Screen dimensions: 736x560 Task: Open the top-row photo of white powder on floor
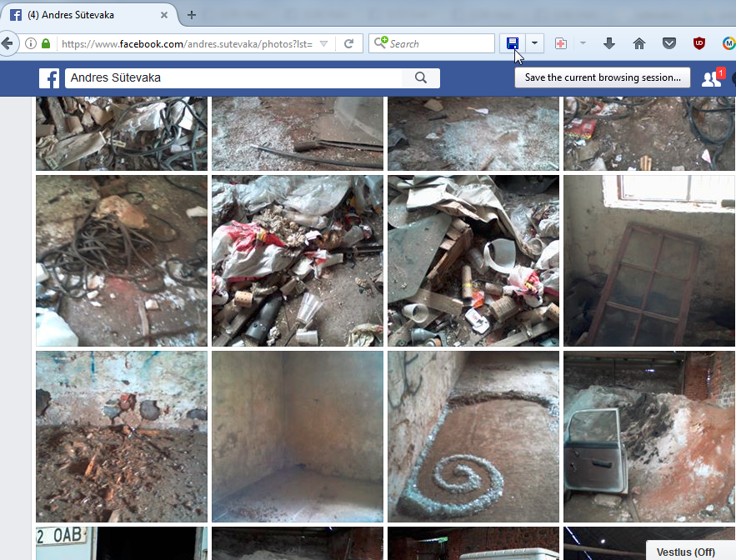pyautogui.click(x=473, y=133)
